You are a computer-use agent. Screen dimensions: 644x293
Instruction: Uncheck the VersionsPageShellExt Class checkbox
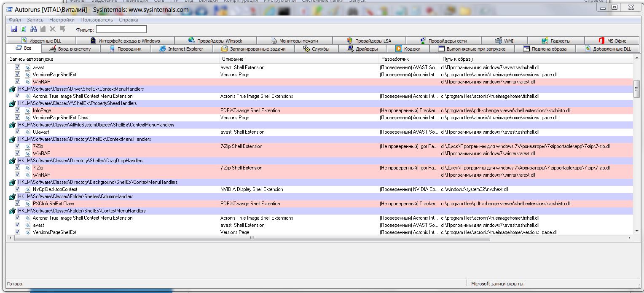point(17,117)
